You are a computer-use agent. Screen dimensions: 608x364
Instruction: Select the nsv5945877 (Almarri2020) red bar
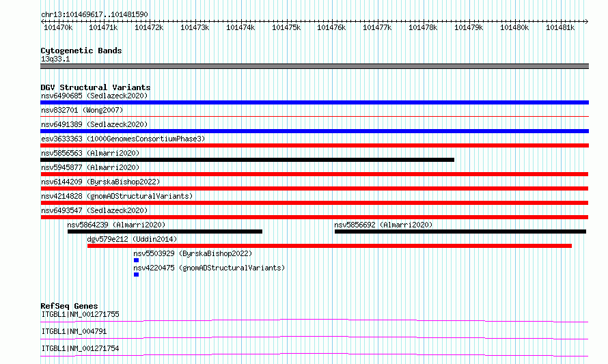point(314,174)
